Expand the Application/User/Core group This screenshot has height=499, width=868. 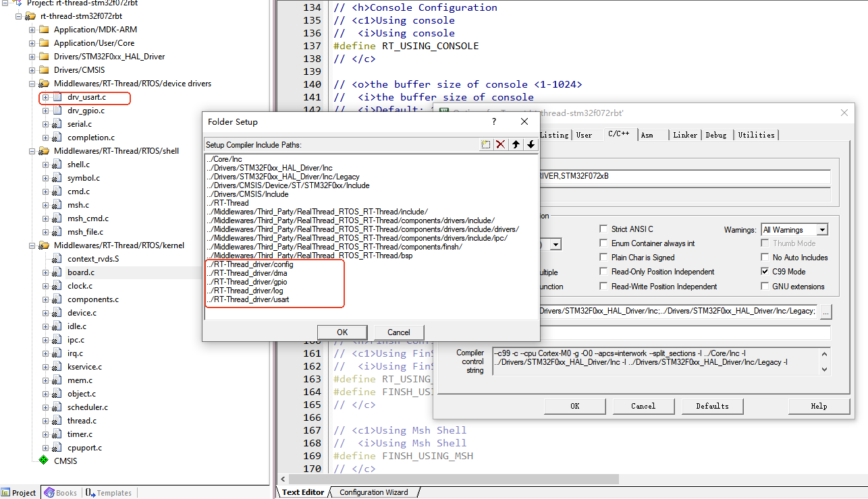pos(32,43)
